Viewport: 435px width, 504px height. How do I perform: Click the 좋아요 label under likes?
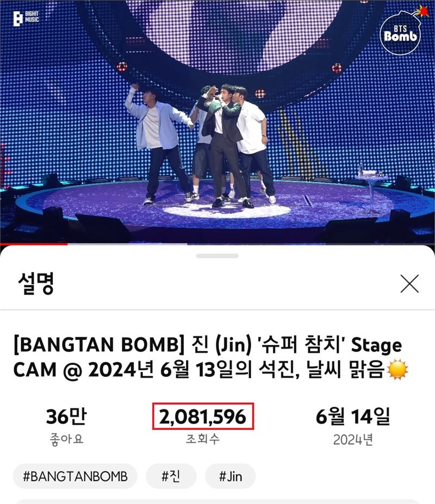(66, 439)
